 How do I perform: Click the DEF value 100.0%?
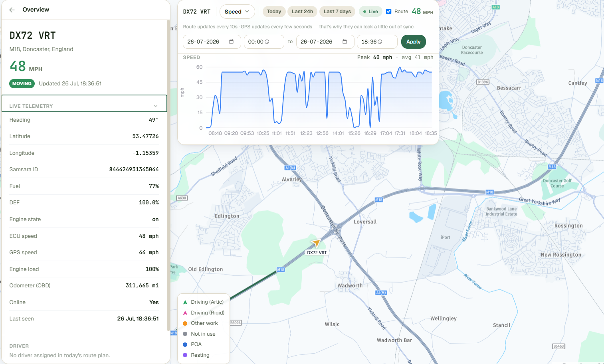[x=149, y=203]
